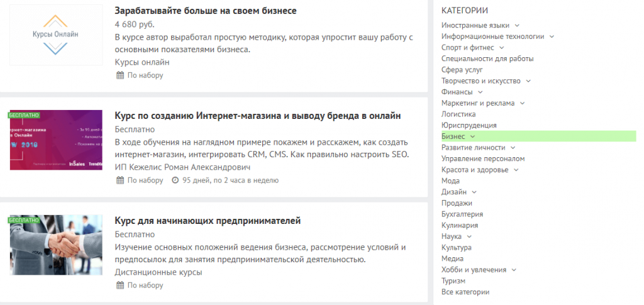Image resolution: width=644 pixels, height=305 pixels.
Task: Select the 'Бизнес' category label
Action: click(453, 136)
